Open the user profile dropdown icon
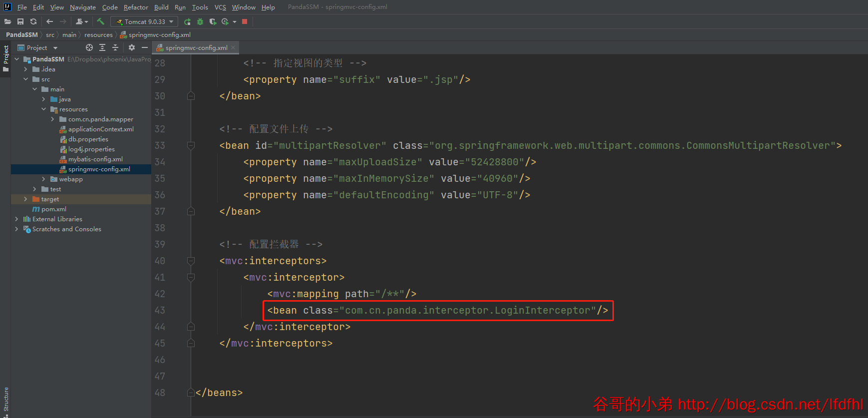Screen dimensions: 868x418 [82, 21]
